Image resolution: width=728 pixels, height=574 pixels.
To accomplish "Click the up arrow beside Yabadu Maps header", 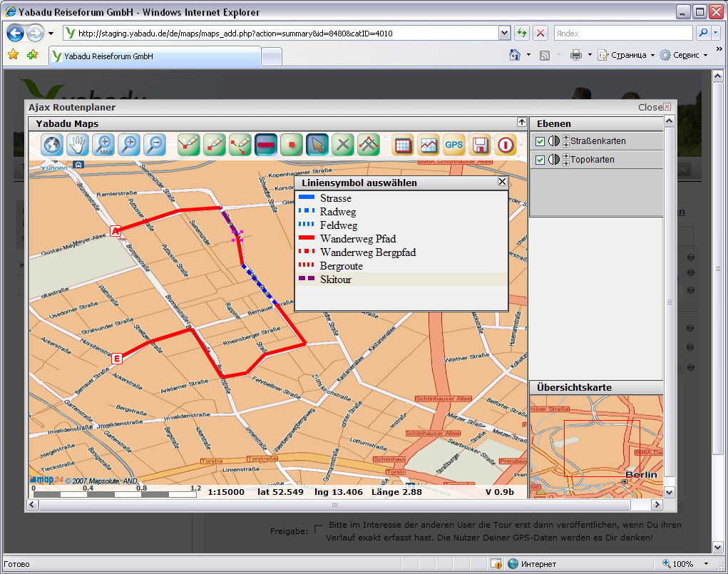I will (x=522, y=122).
